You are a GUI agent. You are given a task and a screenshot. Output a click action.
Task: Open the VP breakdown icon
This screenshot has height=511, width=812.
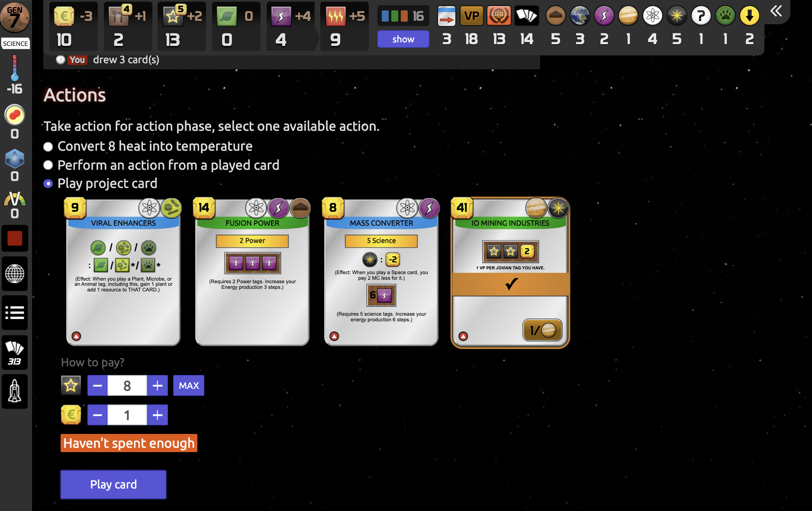(x=471, y=15)
